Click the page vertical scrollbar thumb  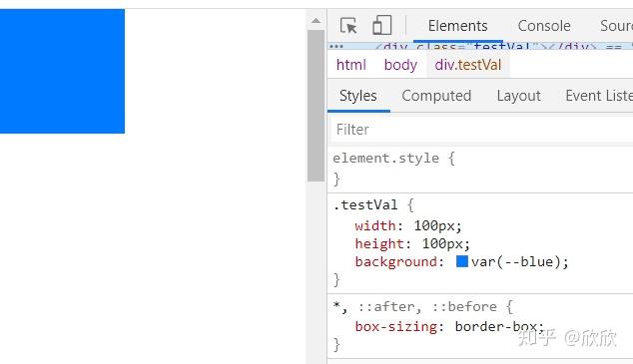tap(316, 106)
